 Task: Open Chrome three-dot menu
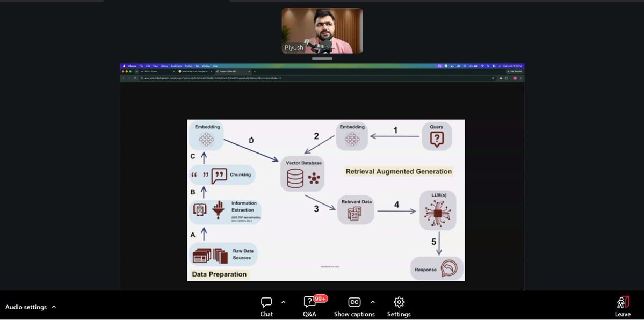coord(521,78)
